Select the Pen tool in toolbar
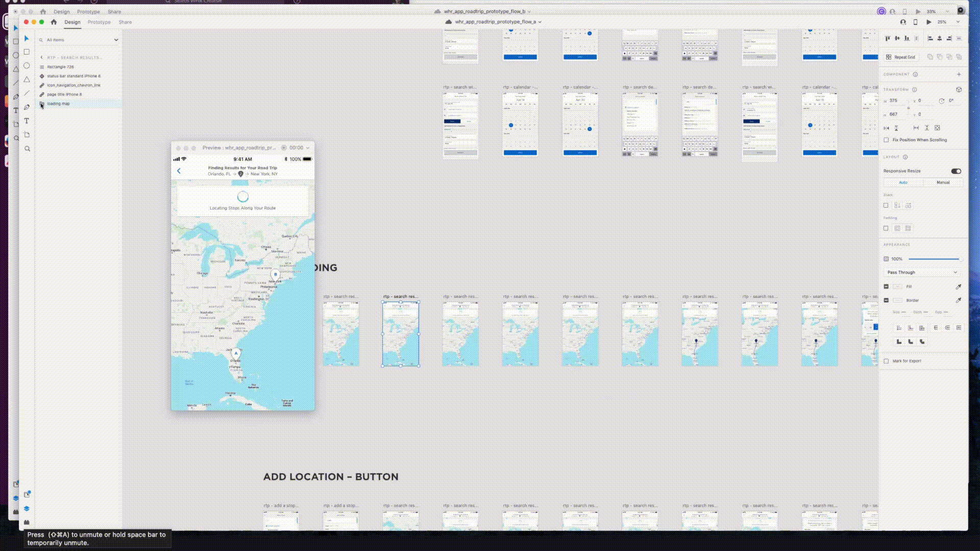980x551 pixels. point(27,107)
